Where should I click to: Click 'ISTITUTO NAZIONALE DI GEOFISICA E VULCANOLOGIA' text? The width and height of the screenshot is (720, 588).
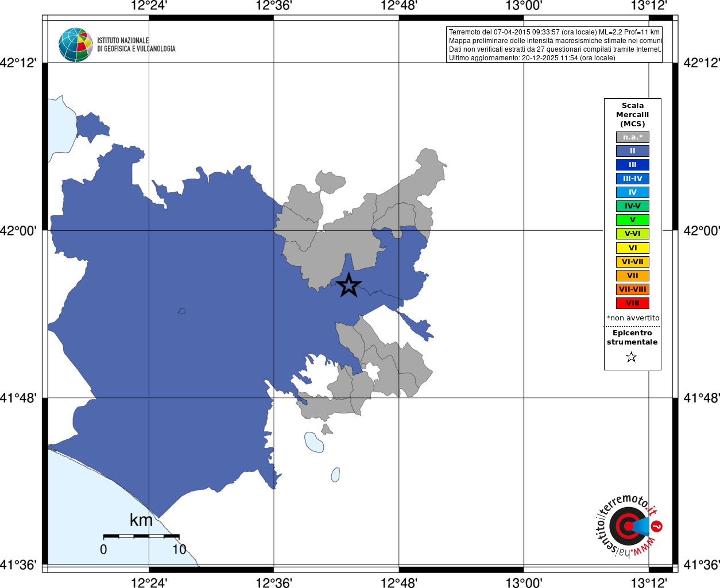[x=136, y=45]
